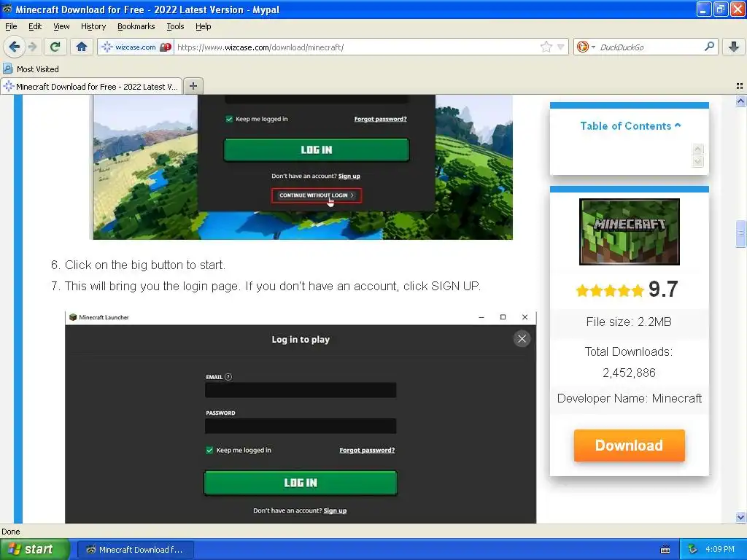The height and width of the screenshot is (560, 747).
Task: Click upper Forgot password link
Action: pyautogui.click(x=380, y=119)
